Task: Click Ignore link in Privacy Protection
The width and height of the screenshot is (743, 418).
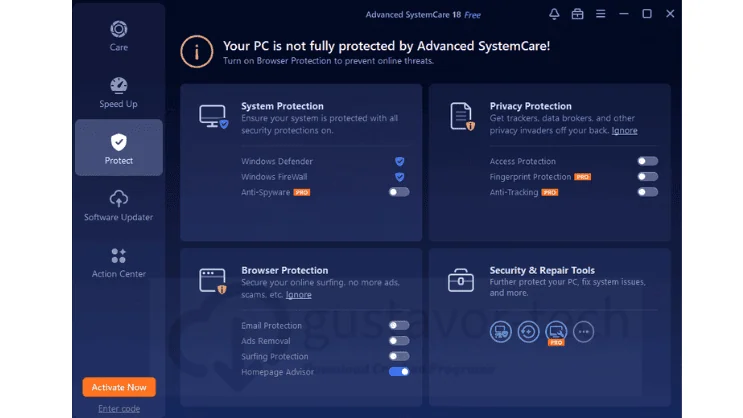Action: (x=624, y=130)
